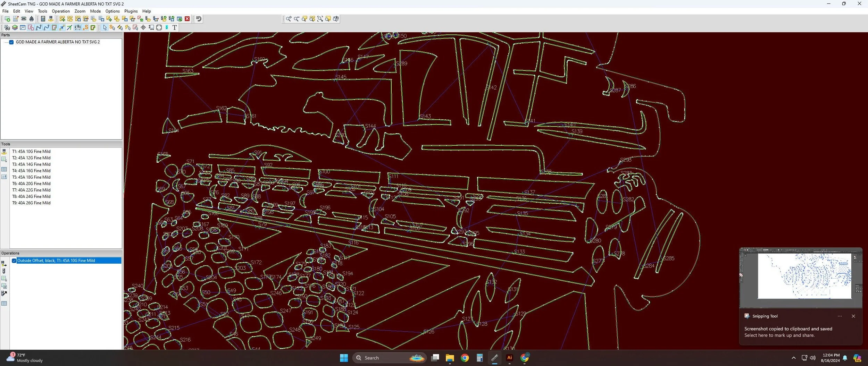The width and height of the screenshot is (868, 366).
Task: Close the Snipping Tool notification
Action: tap(853, 316)
